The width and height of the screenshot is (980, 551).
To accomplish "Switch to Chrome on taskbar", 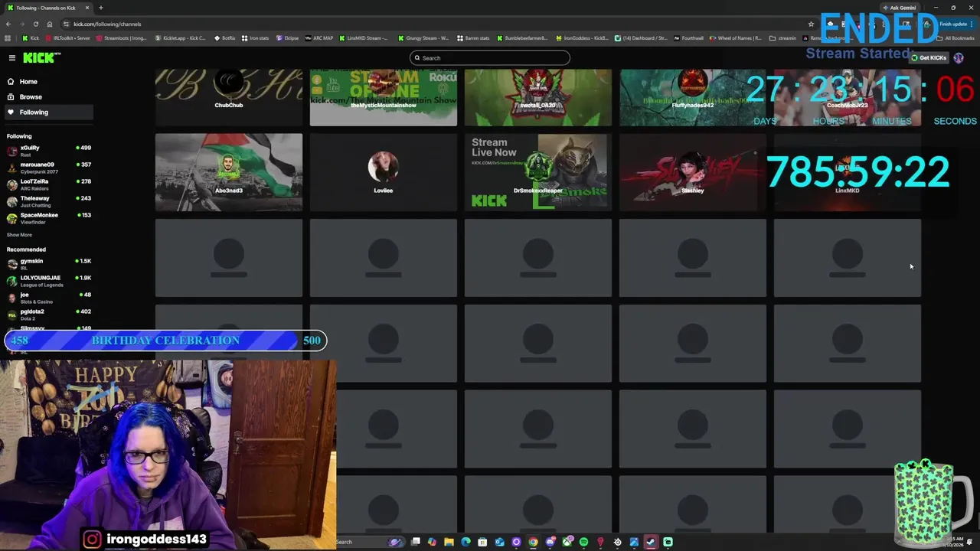I will [533, 542].
